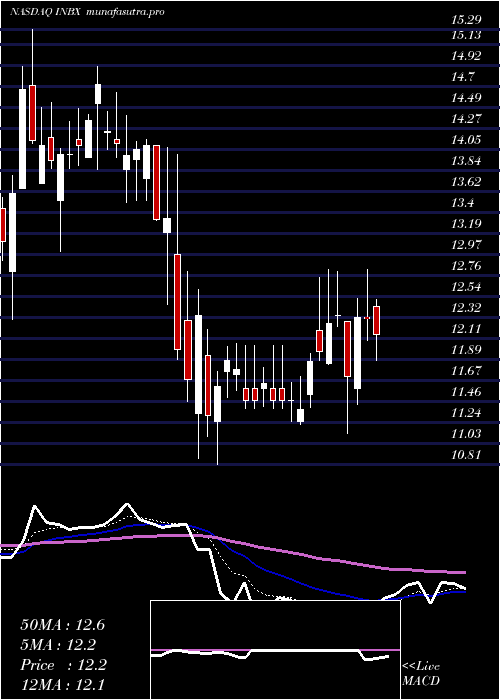Select the 12.54 price level label
This screenshot has height=700, width=500.
(466, 287)
